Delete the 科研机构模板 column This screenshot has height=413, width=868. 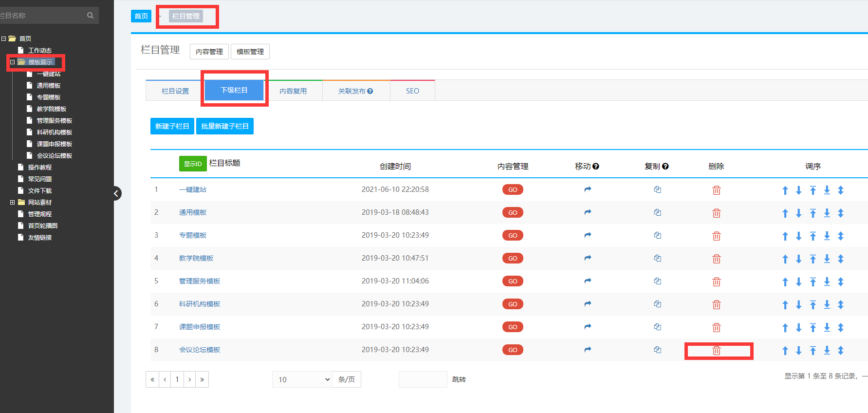[717, 304]
